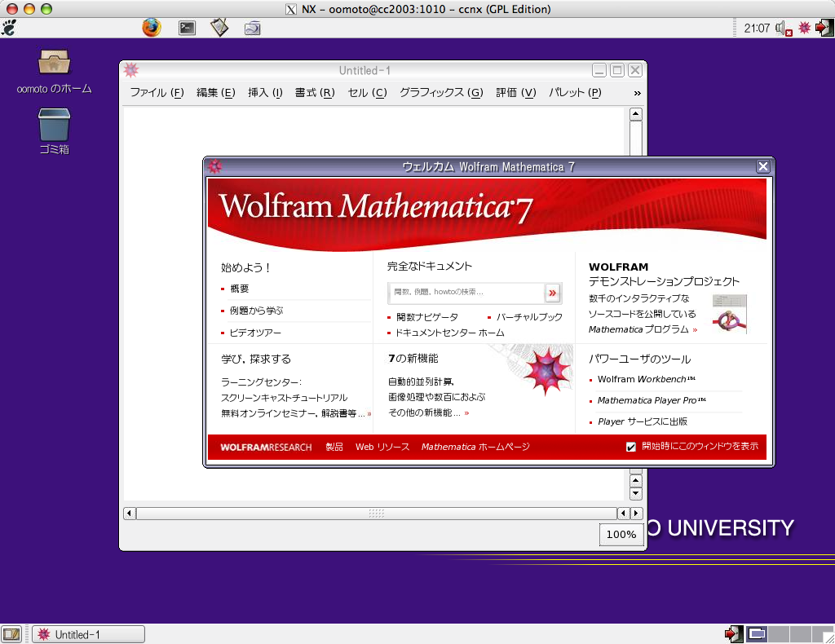Click the 21:07 clock in the panel
Viewport: 835px width, 644px height.
pyautogui.click(x=757, y=29)
